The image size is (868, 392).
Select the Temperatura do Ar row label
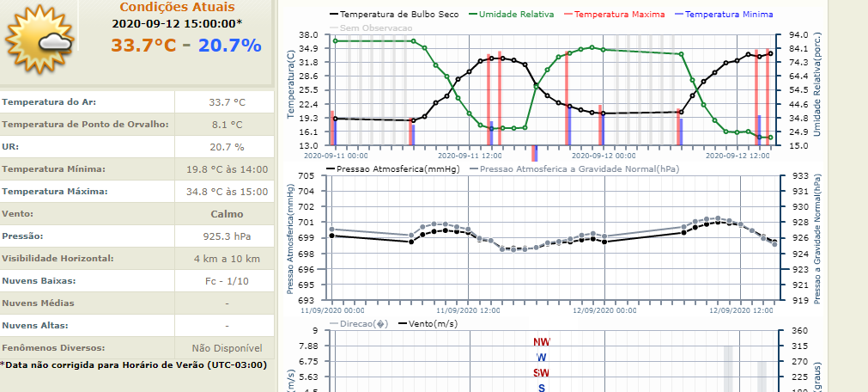click(49, 102)
